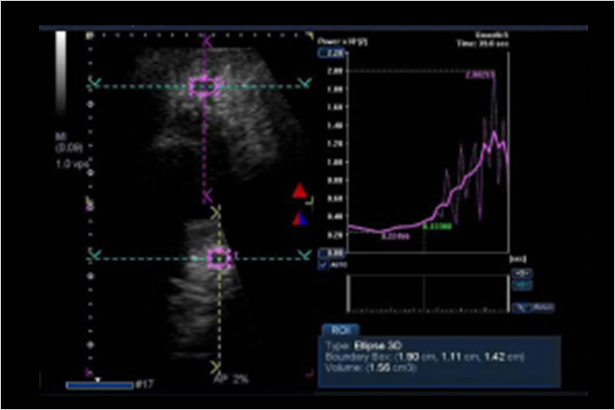Click the frame slider labeled #17
The image size is (615, 410).
click(x=99, y=385)
